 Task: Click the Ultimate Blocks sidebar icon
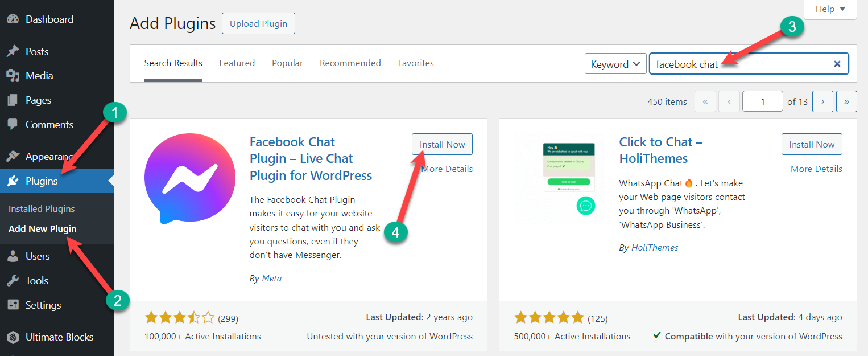click(13, 337)
